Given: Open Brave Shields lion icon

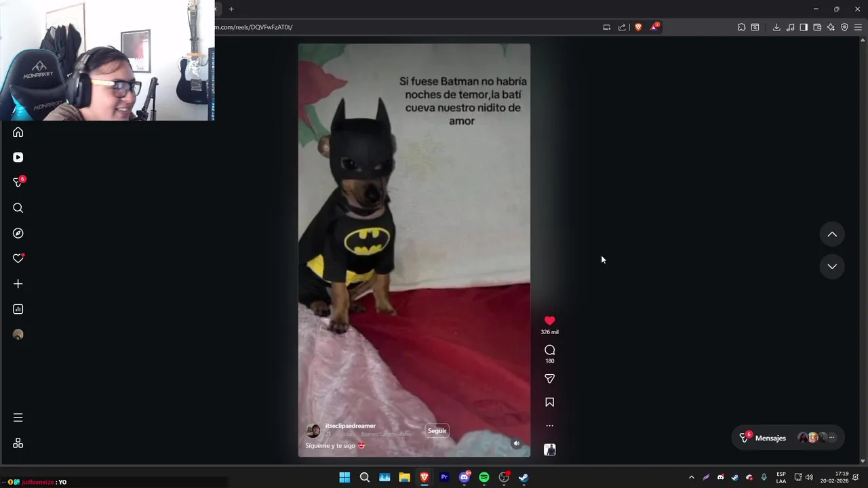Looking at the screenshot, I should 638,27.
